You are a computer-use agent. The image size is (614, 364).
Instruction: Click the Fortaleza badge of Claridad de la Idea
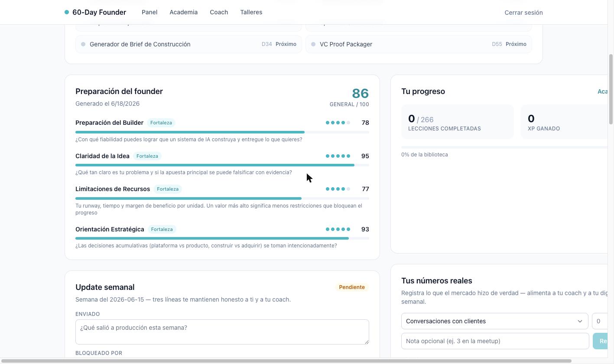pyautogui.click(x=147, y=156)
